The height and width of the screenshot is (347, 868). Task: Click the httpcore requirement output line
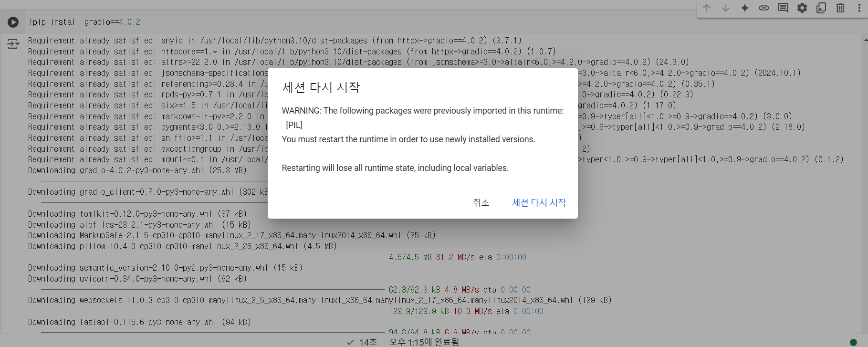tap(292, 52)
